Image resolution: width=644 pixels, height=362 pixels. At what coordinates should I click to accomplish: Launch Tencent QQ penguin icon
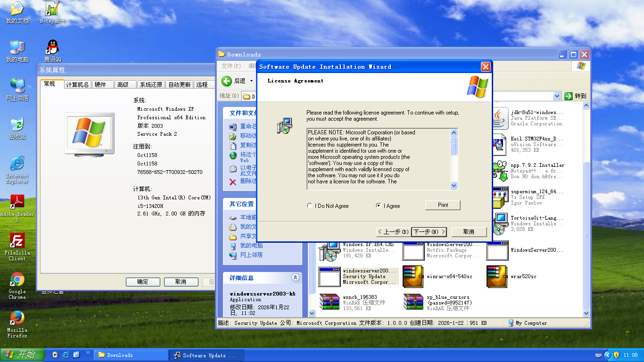point(52,48)
